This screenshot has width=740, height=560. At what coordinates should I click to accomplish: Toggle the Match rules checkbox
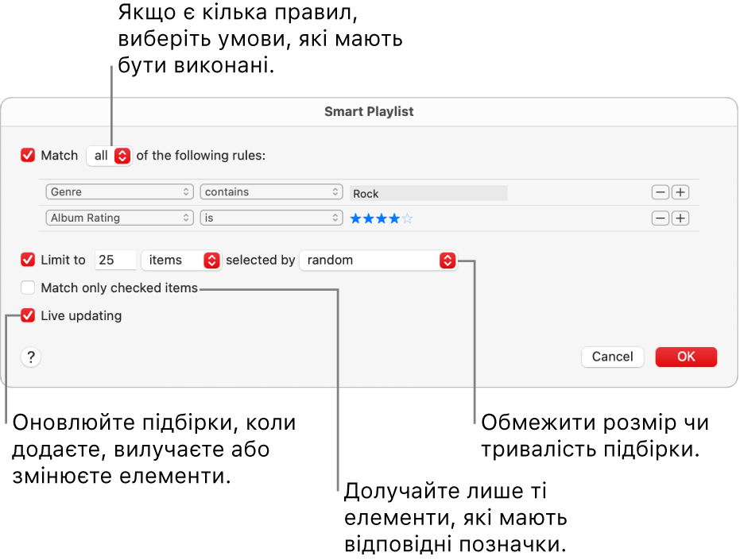tap(28, 155)
